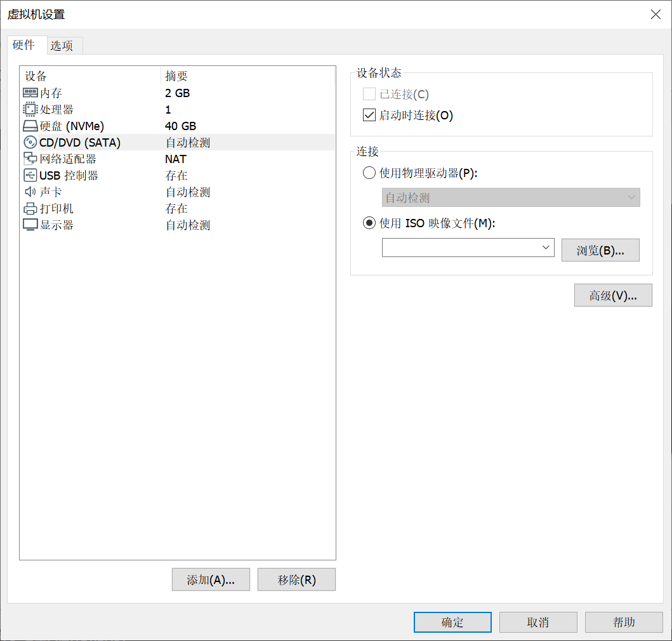Click the 添加(A) button to add hardware
The image size is (672, 641).
[211, 579]
